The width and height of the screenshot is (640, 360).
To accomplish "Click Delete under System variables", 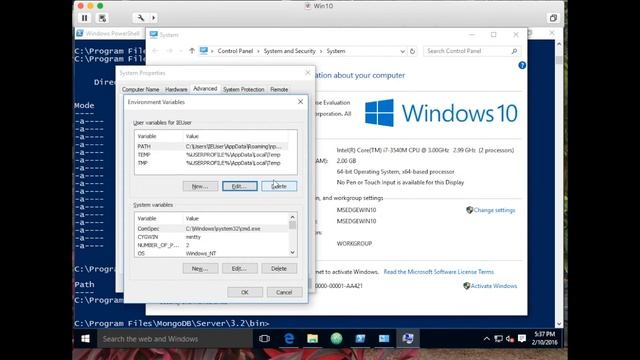I will click(279, 269).
